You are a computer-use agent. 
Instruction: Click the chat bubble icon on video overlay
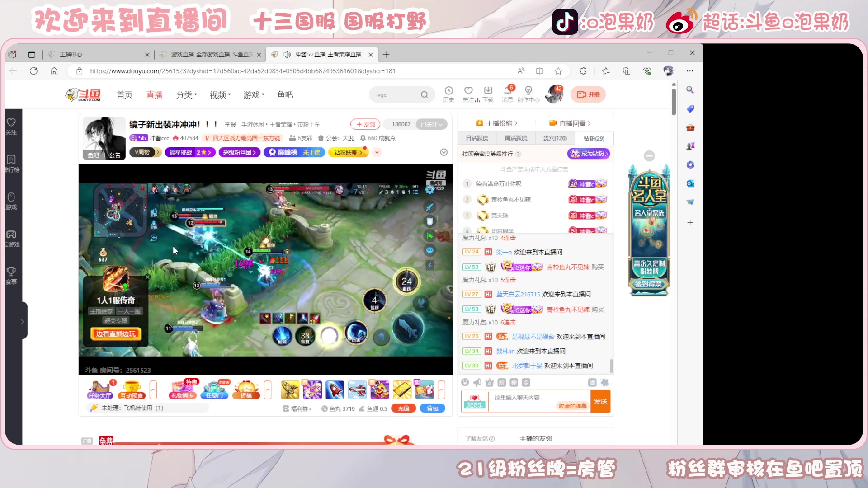(x=429, y=250)
